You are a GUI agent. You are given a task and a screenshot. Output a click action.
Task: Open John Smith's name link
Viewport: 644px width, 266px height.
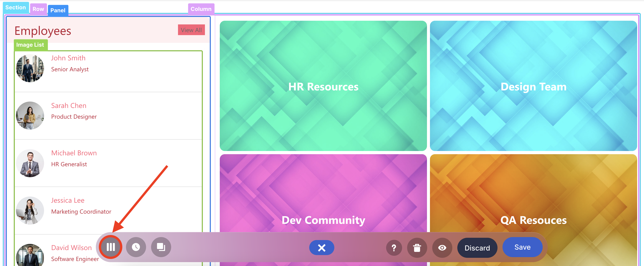pos(68,58)
